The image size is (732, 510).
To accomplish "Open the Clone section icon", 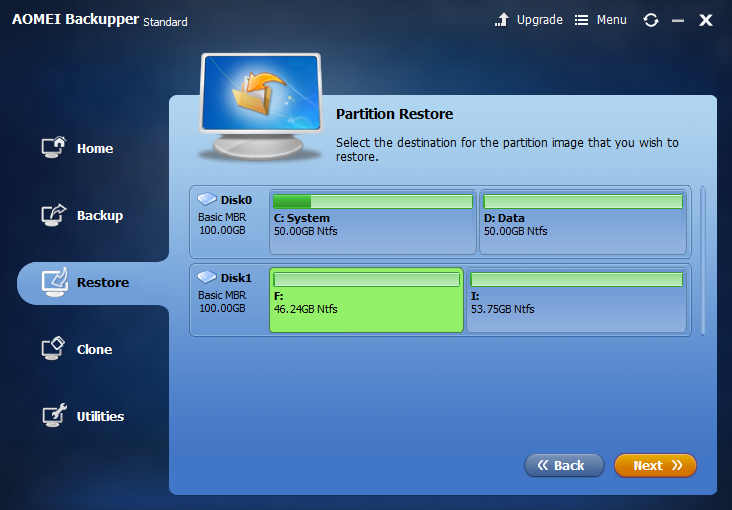I will point(53,348).
